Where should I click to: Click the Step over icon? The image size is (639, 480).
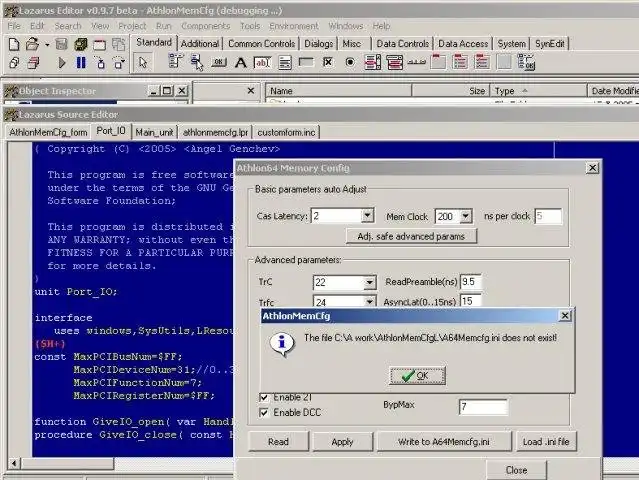click(x=119, y=63)
